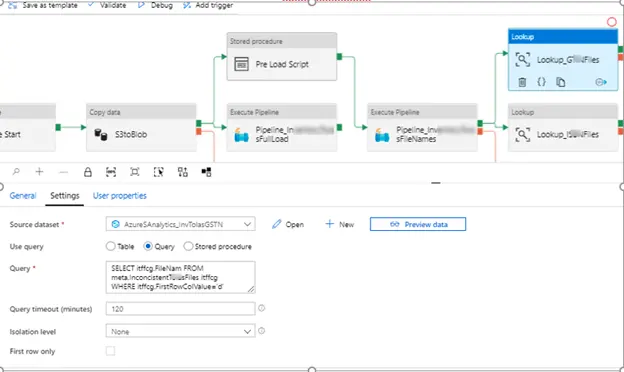Select the S3toBlob copy data activity

point(141,127)
